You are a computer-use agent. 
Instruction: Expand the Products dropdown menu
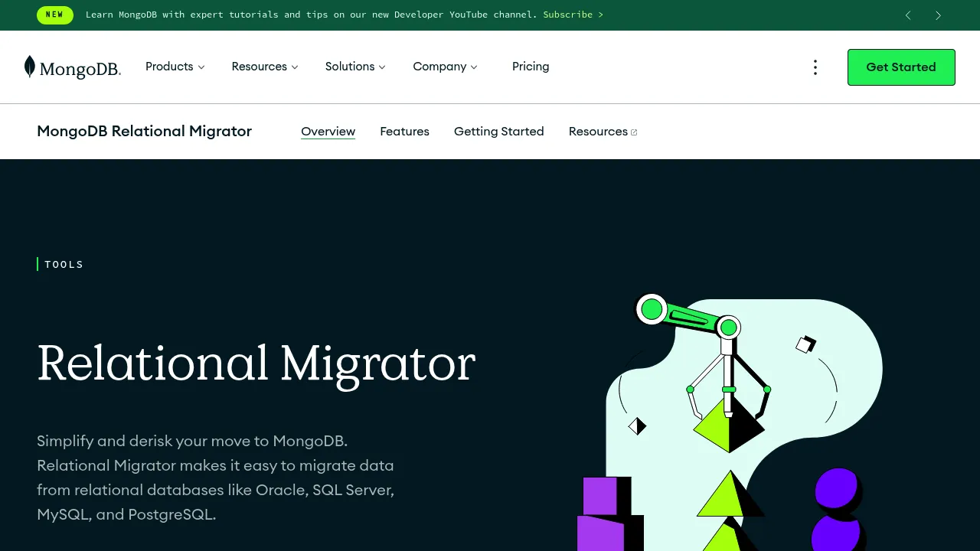pyautogui.click(x=175, y=67)
